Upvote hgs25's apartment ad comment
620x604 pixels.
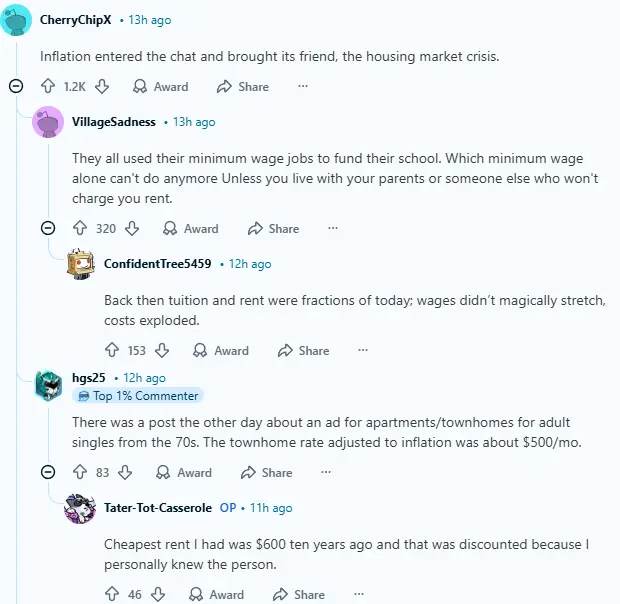(x=79, y=472)
